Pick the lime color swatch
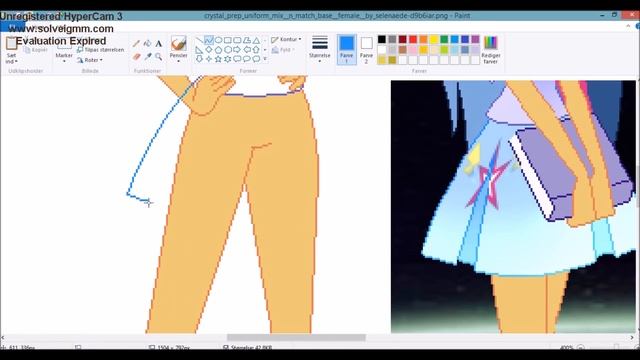Image resolution: width=640 pixels, height=360 pixels. pyautogui.click(x=444, y=50)
